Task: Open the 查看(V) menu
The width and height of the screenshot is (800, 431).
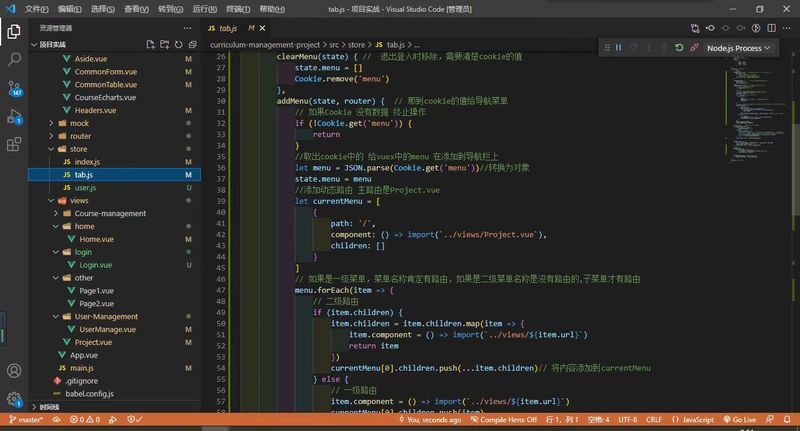Action: point(136,9)
